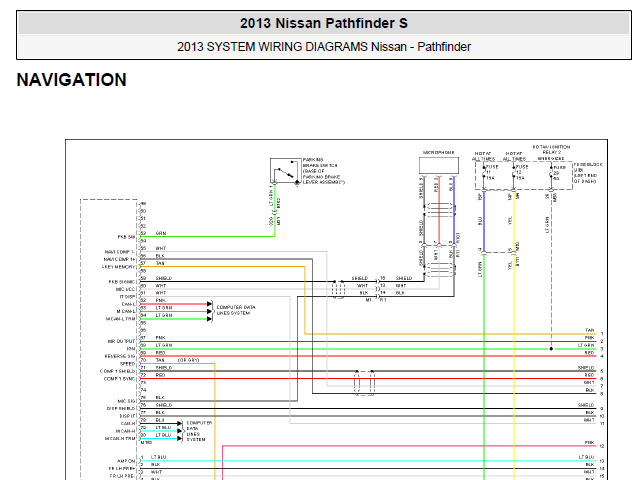
Task: Click the '2013 Nissan Pathfinder S' title
Action: coord(324,23)
